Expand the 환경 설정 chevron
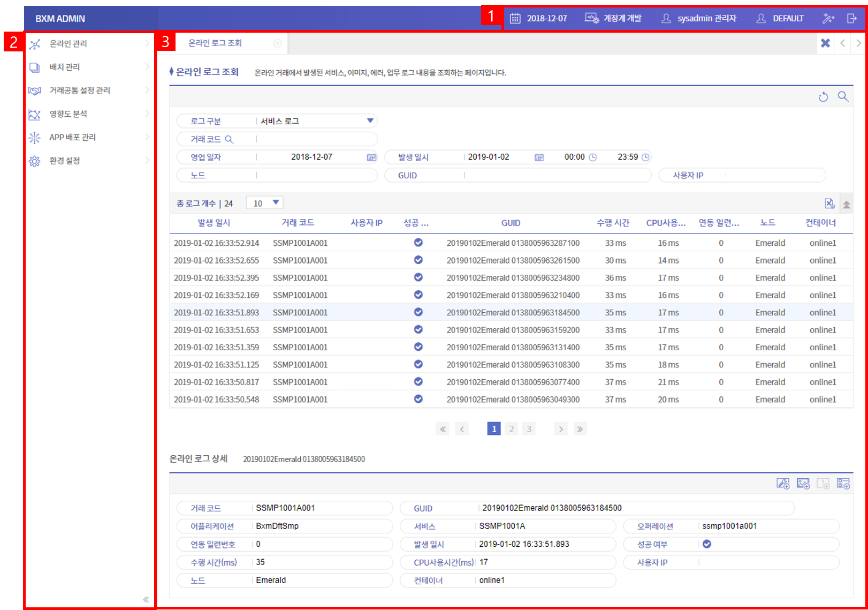Viewport: 868px width, 610px height. [147, 160]
